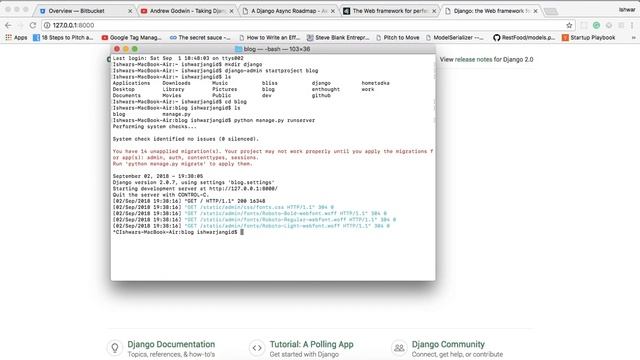
Task: Click terminal text 'Performing system checks...'
Action: 154,127
